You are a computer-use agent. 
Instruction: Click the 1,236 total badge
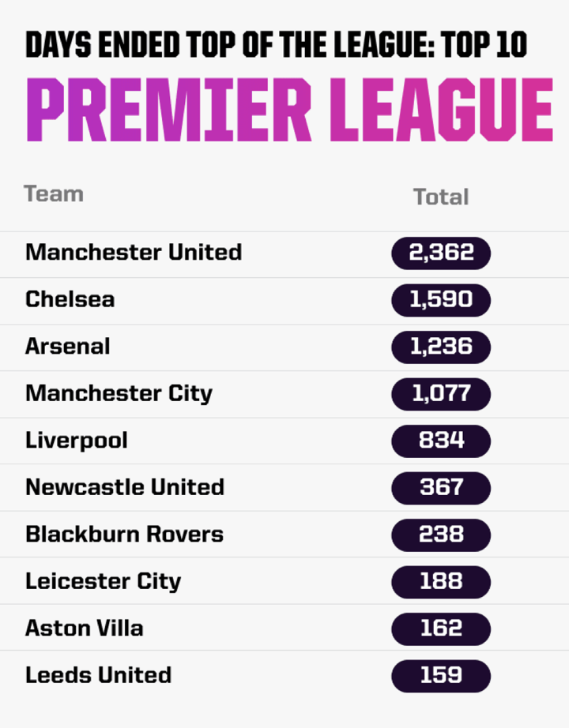click(441, 347)
